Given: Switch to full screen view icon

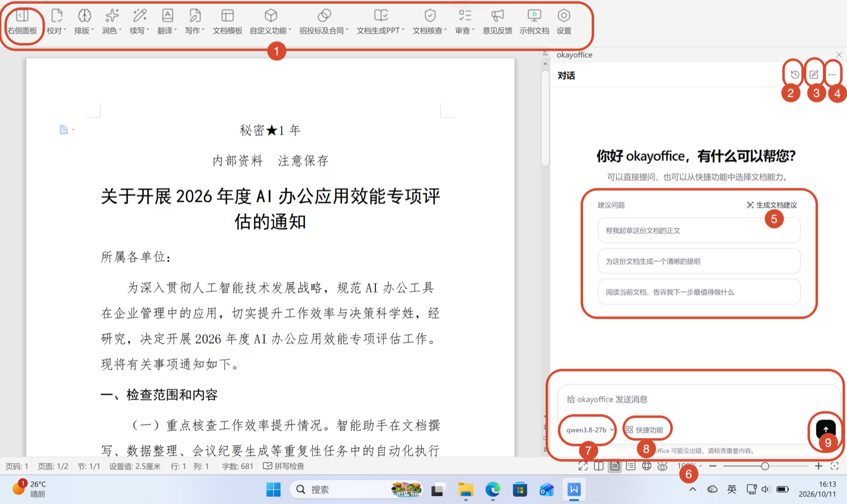Looking at the screenshot, I should pos(583,466).
